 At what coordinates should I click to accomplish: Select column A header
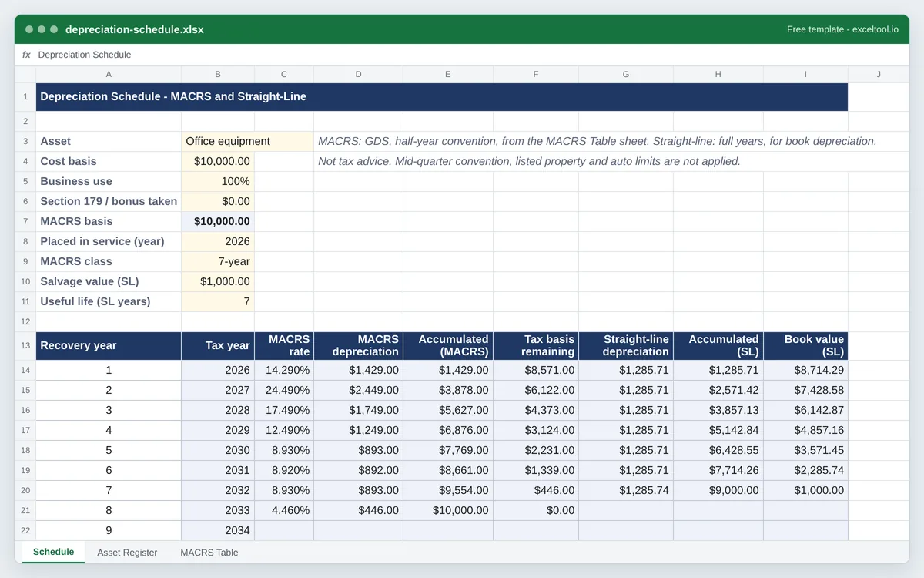[109, 74]
